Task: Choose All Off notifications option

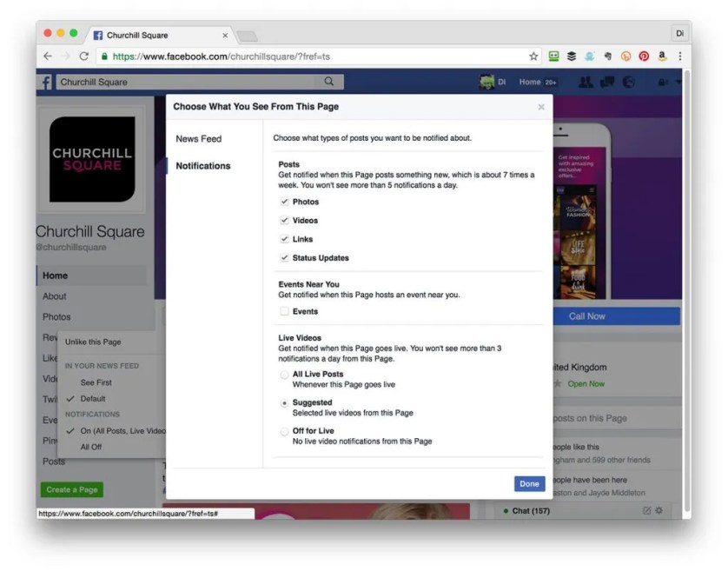Action: (x=91, y=447)
